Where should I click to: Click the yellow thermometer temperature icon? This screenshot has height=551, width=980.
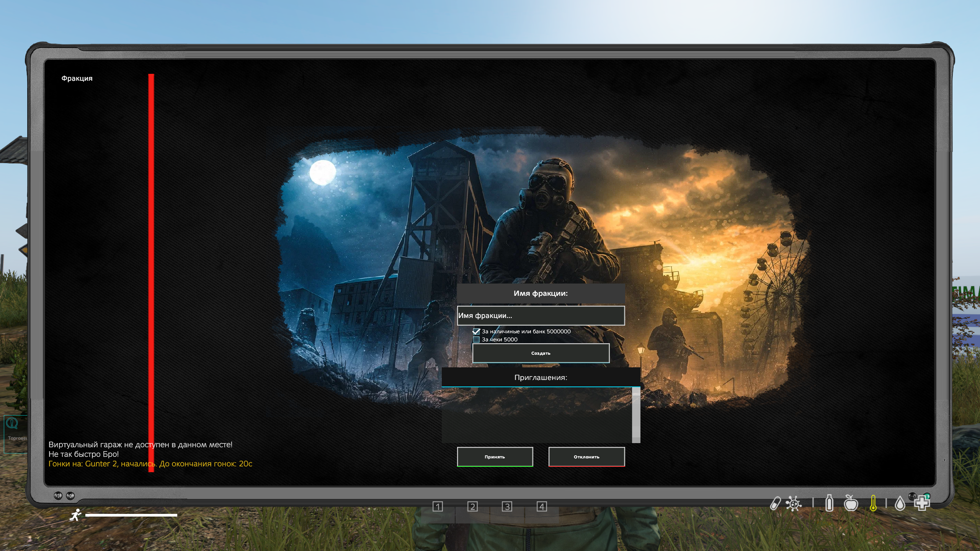873,503
